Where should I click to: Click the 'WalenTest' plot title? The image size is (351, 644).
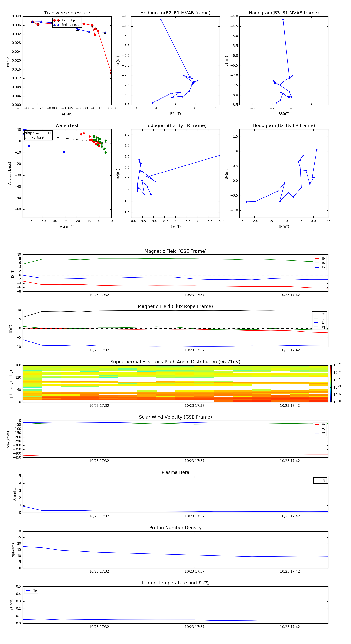[x=67, y=125]
